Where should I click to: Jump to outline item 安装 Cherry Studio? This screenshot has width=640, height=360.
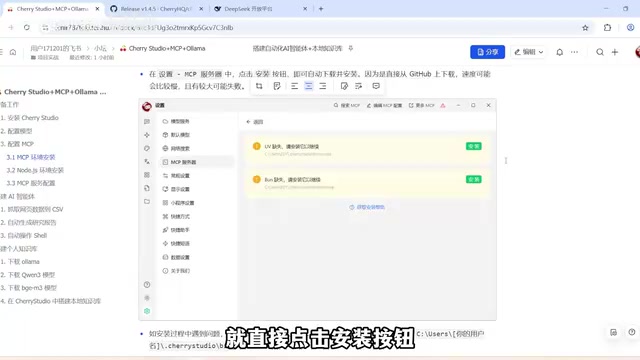[29, 118]
